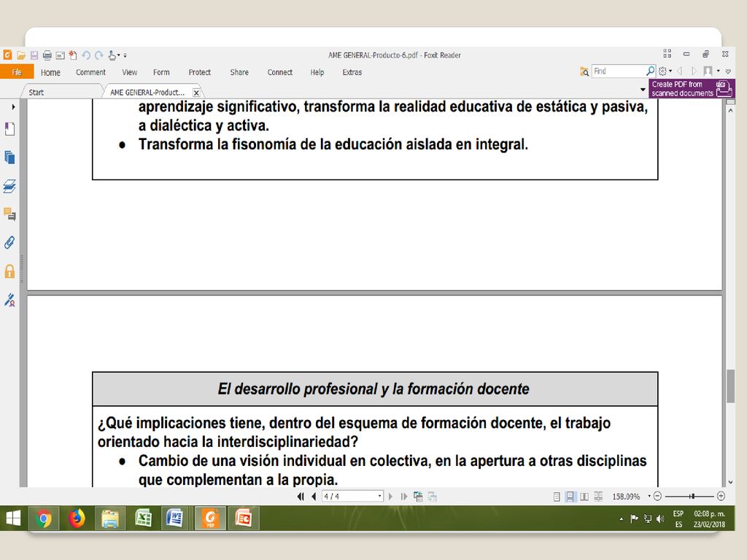The width and height of the screenshot is (747, 560).
Task: Click the vertical scrollbar thumb of the document
Action: pyautogui.click(x=731, y=386)
